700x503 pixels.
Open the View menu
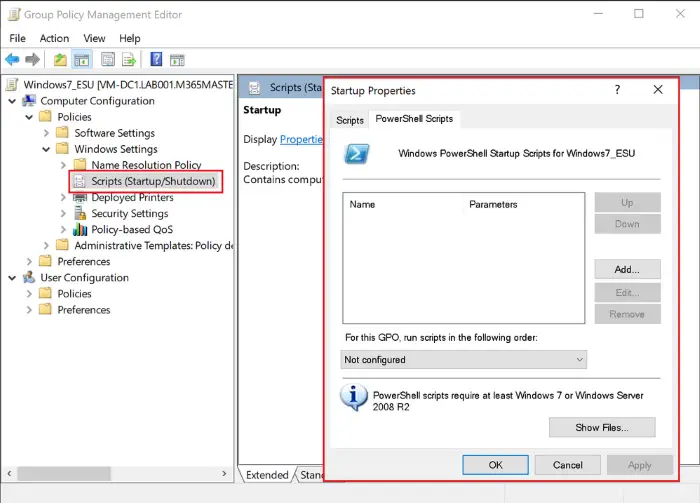tap(94, 38)
